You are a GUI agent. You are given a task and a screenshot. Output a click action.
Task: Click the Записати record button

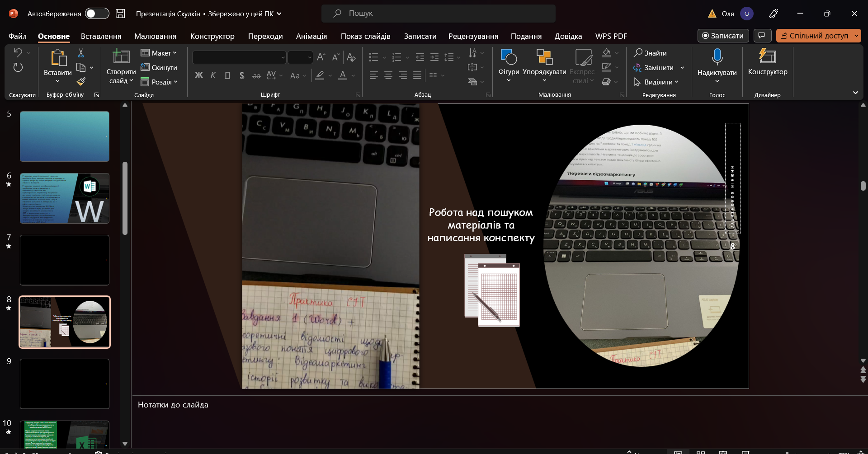[723, 36]
